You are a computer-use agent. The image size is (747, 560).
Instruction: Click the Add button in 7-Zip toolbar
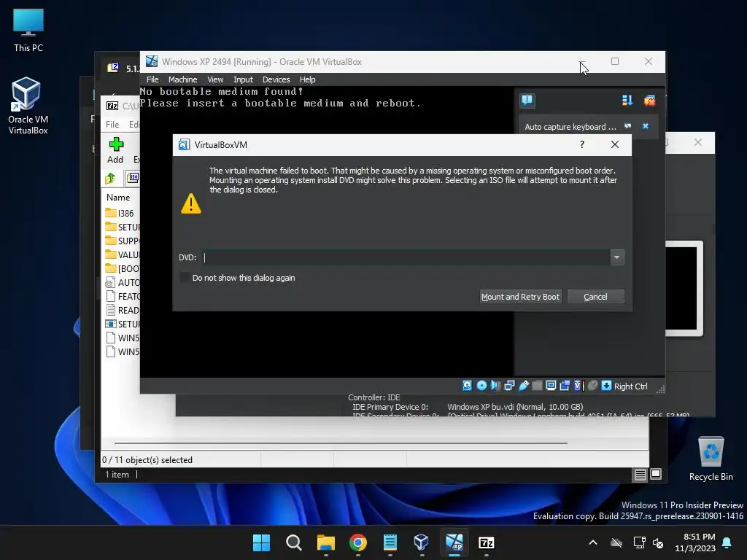(115, 150)
